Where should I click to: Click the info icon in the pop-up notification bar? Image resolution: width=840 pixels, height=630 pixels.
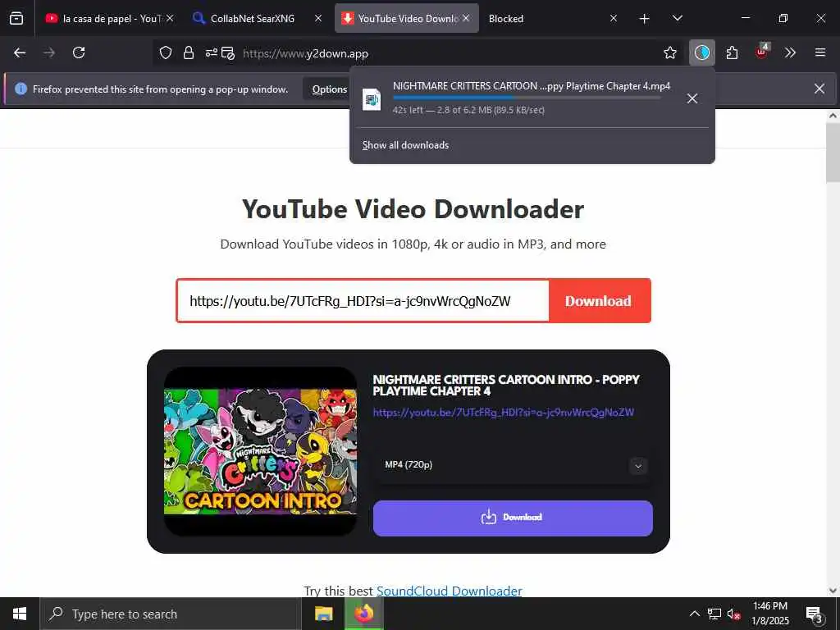pos(21,89)
